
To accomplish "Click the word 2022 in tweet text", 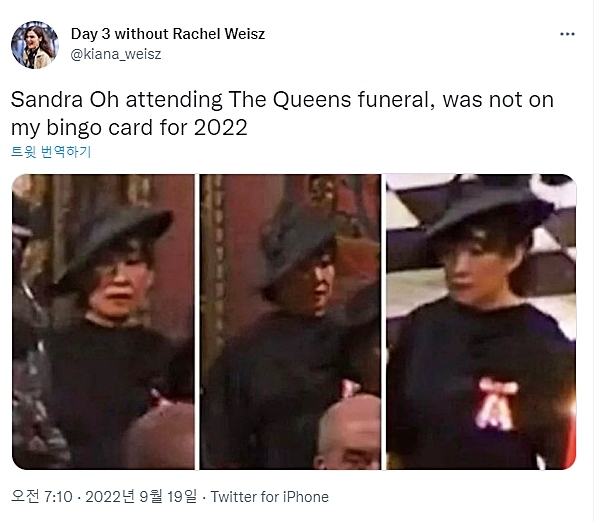I will click(x=220, y=128).
